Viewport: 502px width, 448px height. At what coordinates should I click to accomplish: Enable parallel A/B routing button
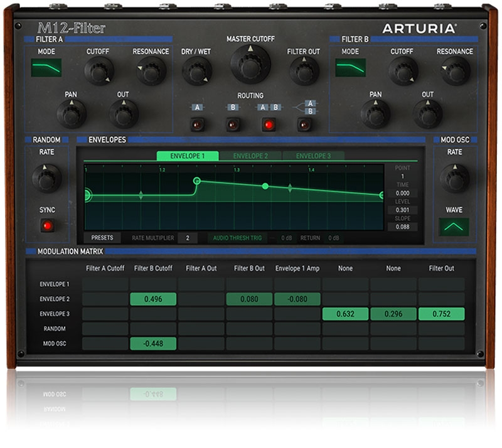(x=304, y=125)
